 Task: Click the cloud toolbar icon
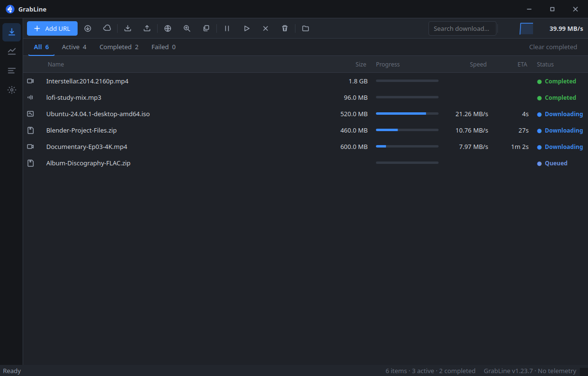pyautogui.click(x=107, y=28)
